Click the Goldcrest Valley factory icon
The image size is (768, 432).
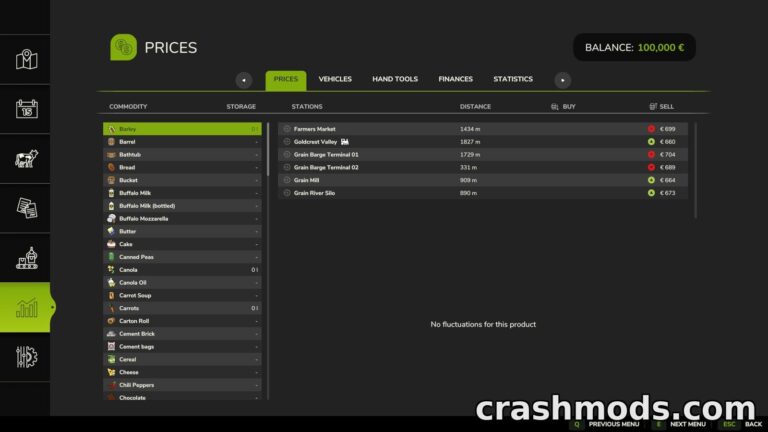coord(345,142)
